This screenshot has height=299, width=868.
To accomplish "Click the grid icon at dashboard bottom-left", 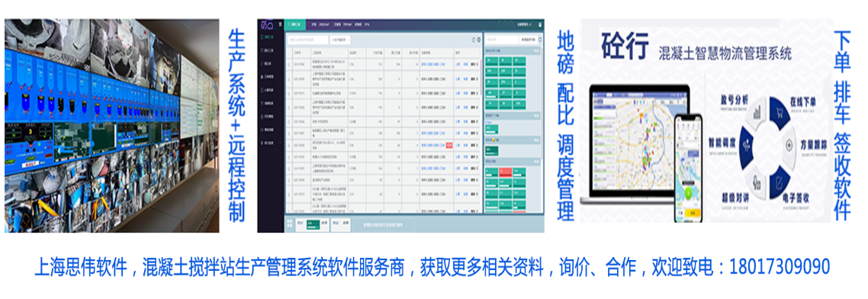I will pos(290,223).
